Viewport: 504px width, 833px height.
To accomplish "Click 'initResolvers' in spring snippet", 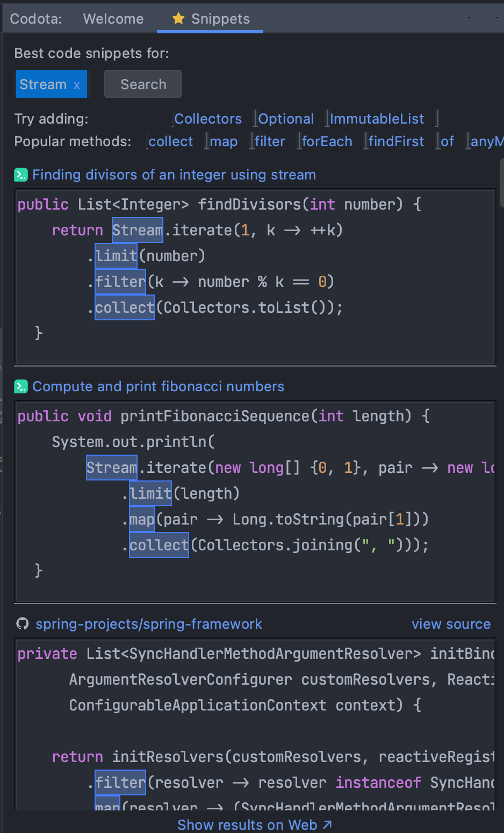I will (x=168, y=757).
